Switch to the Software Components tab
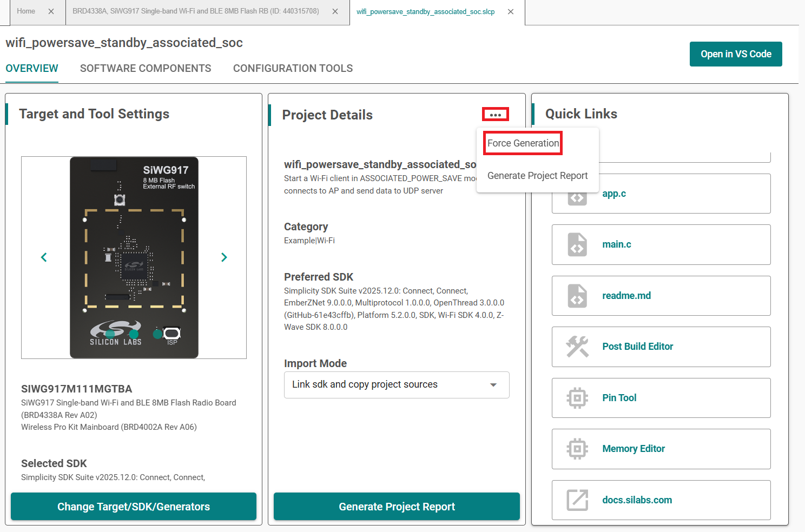The height and width of the screenshot is (532, 805). coord(146,69)
